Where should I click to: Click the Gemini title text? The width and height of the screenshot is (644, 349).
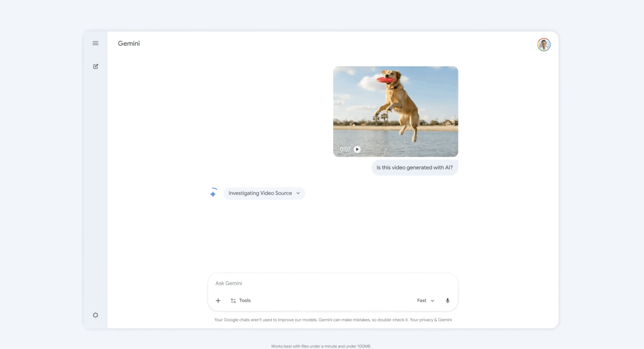click(129, 44)
